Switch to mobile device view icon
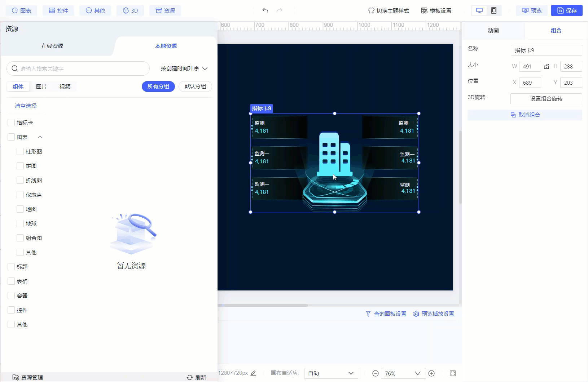Screen dimensions: 588x382 point(494,10)
